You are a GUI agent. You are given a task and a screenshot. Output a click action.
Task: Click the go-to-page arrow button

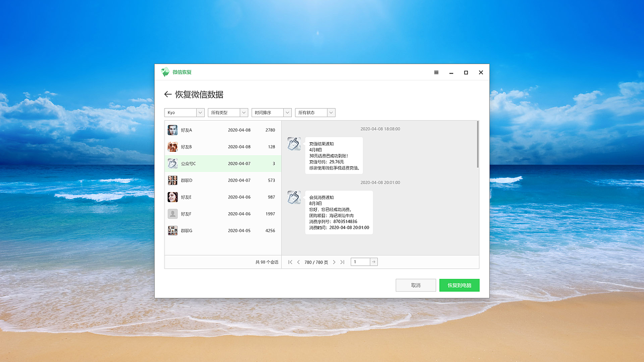pos(374,262)
